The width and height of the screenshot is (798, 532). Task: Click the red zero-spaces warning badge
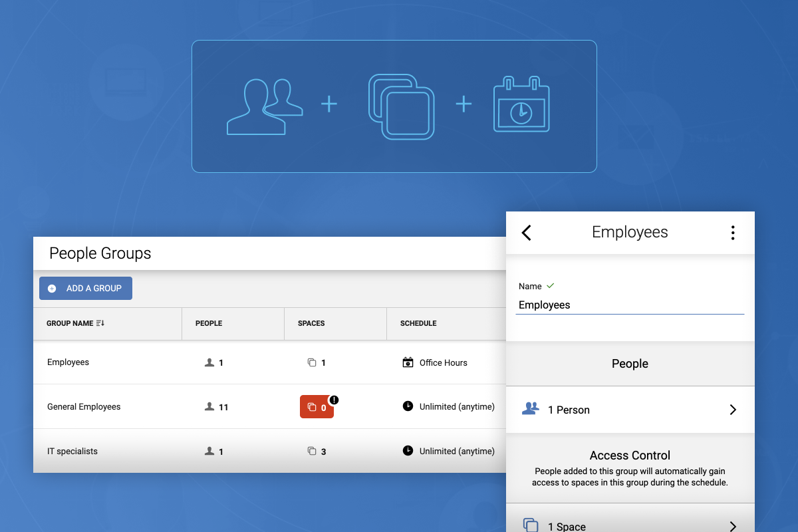tap(317, 407)
